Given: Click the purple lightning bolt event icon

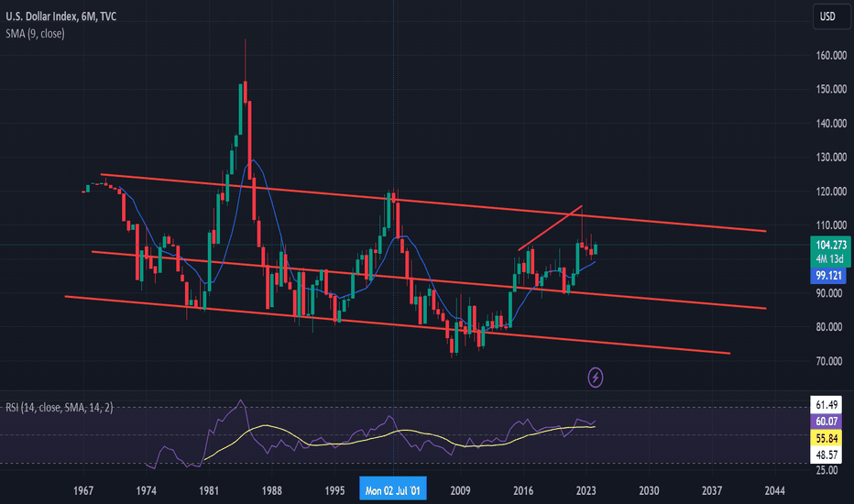Looking at the screenshot, I should click(596, 377).
